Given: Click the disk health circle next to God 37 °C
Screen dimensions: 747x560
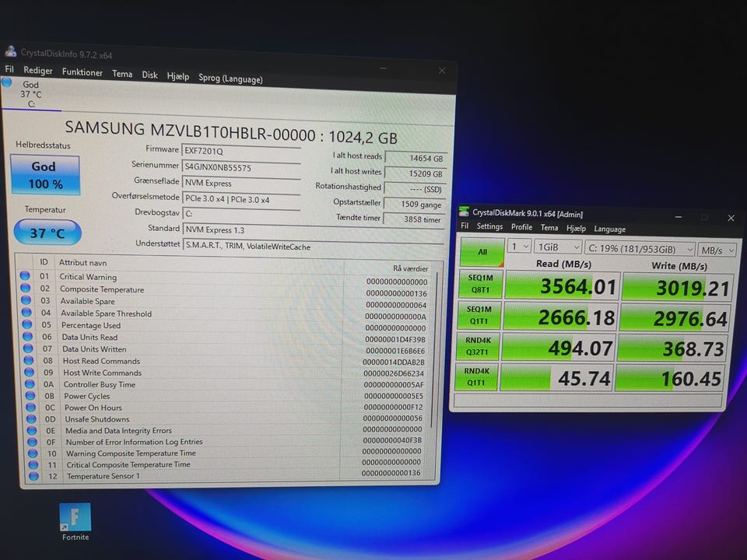Looking at the screenshot, I should point(7,82).
